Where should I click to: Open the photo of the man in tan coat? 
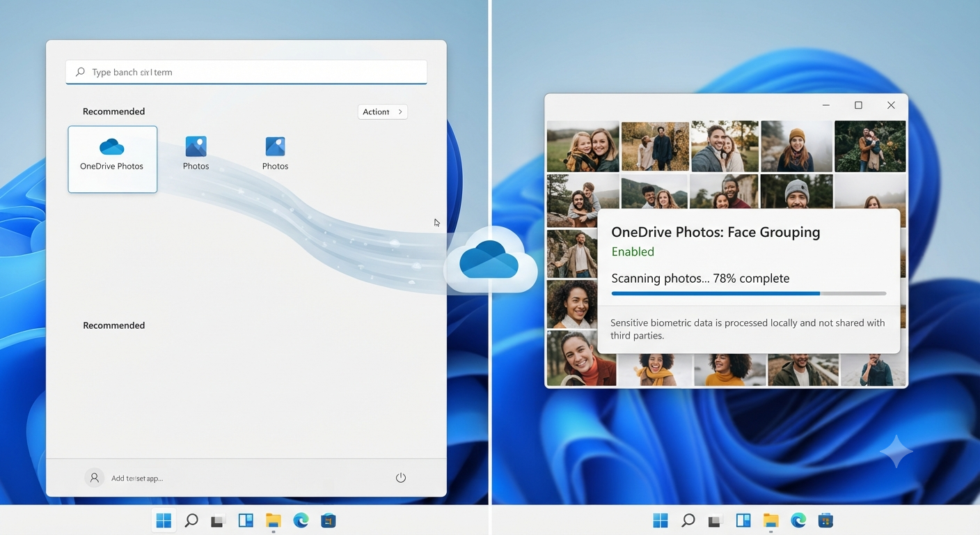571,254
